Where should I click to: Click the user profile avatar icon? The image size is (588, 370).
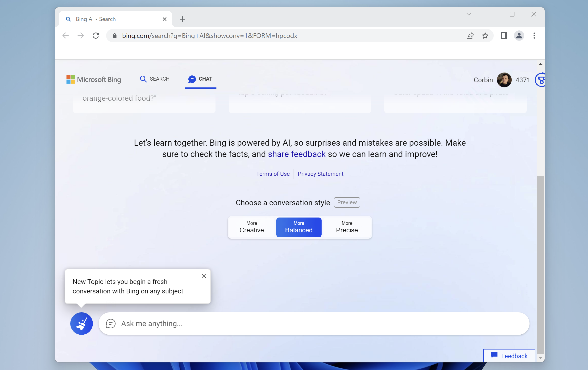[x=504, y=80]
